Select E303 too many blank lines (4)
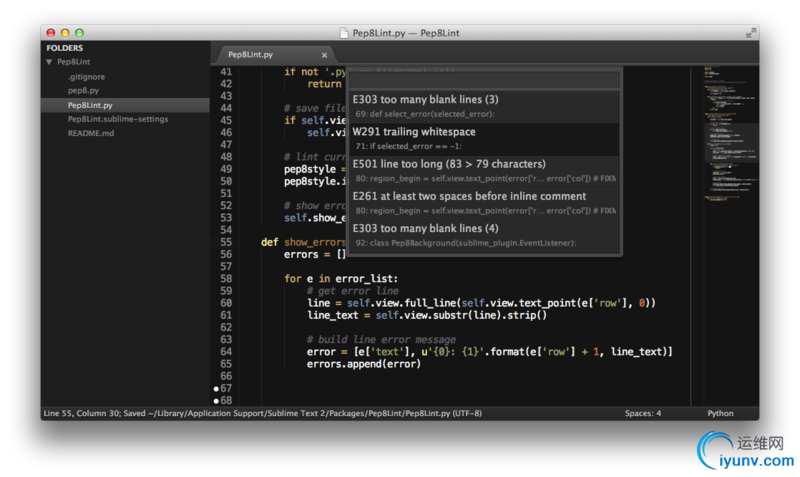The image size is (800, 477). tap(484, 235)
